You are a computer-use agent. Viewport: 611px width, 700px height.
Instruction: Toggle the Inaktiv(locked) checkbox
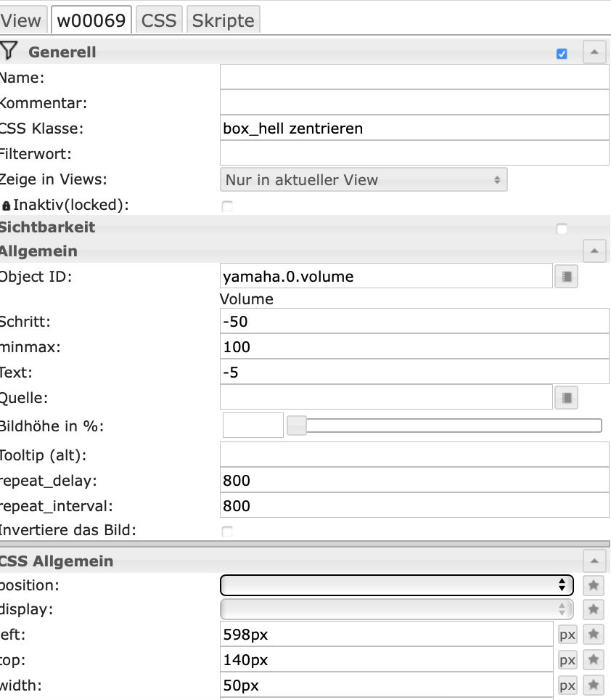(x=227, y=206)
